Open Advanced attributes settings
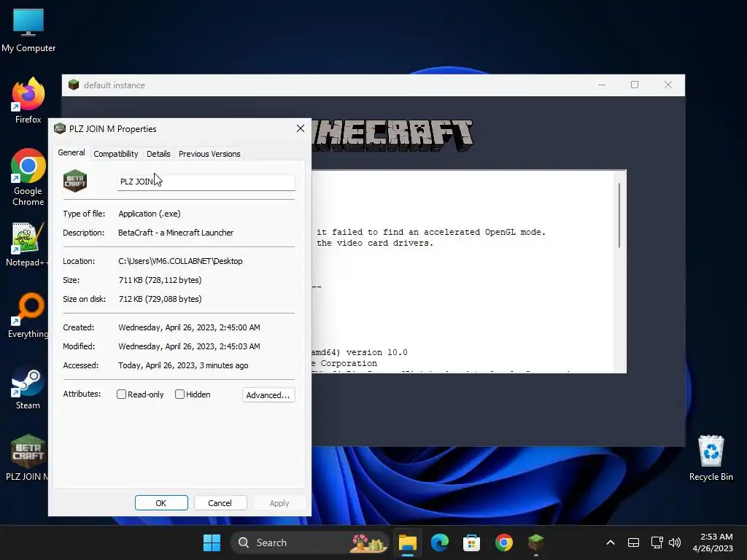Viewport: 747px width, 560px height. coord(268,394)
